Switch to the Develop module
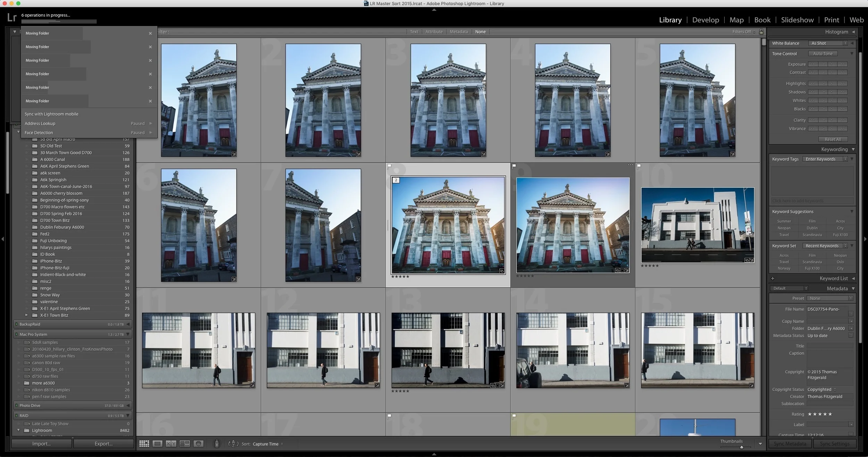The image size is (868, 457). coord(705,20)
